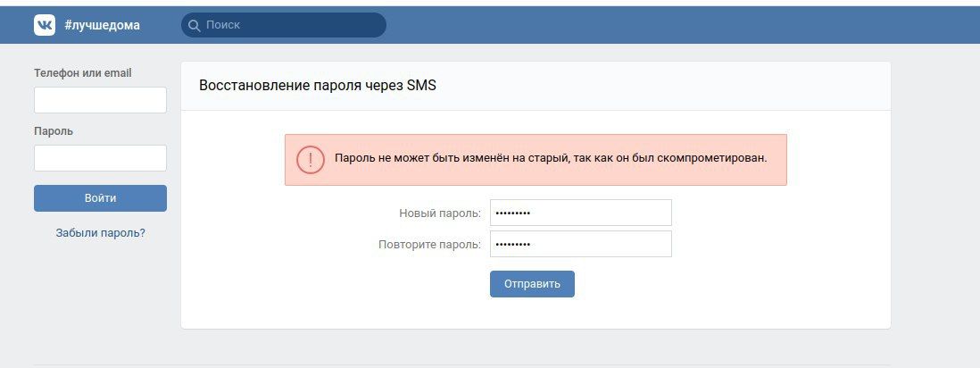Click the Пароль input in login form
Screen dimensions: 980x368
pyautogui.click(x=100, y=158)
